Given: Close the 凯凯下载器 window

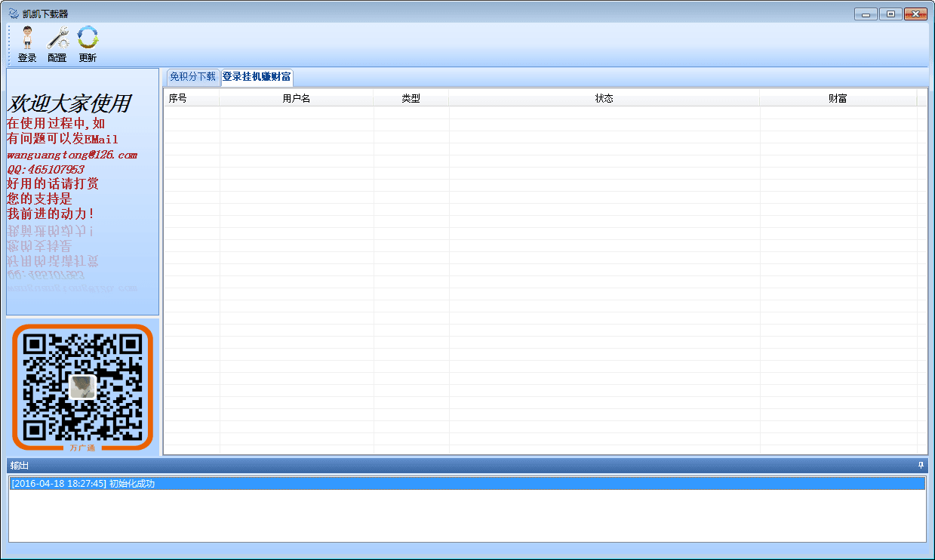Looking at the screenshot, I should point(915,14).
